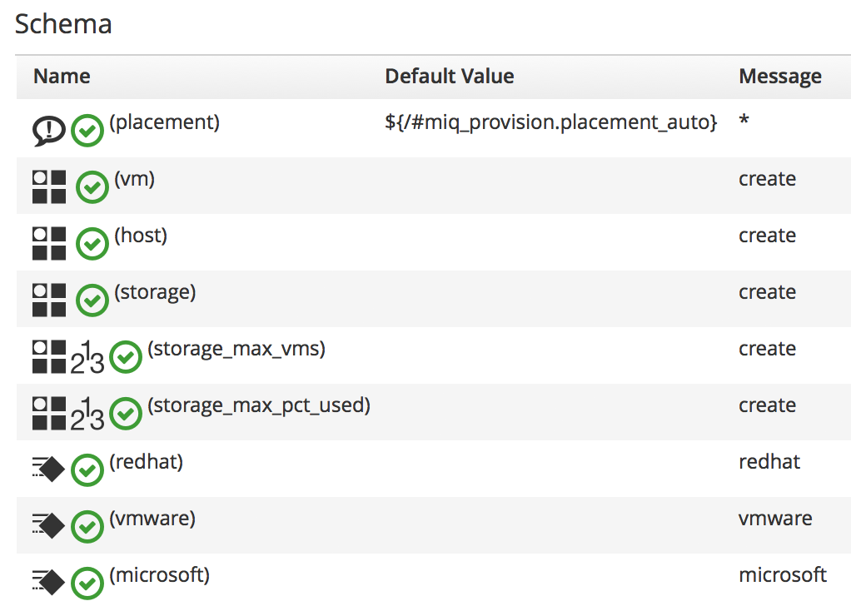
Task: Click the attribute grid icon beside (vm)
Action: pyautogui.click(x=49, y=186)
